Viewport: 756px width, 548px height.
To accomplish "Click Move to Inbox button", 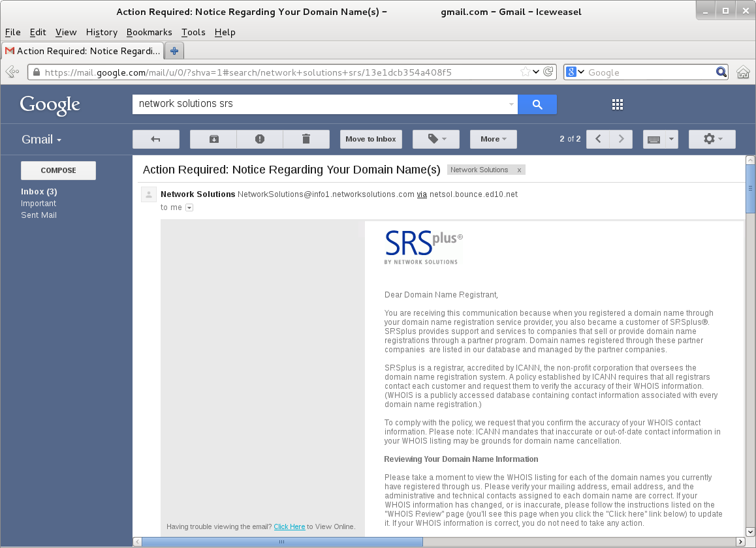I will 371,140.
